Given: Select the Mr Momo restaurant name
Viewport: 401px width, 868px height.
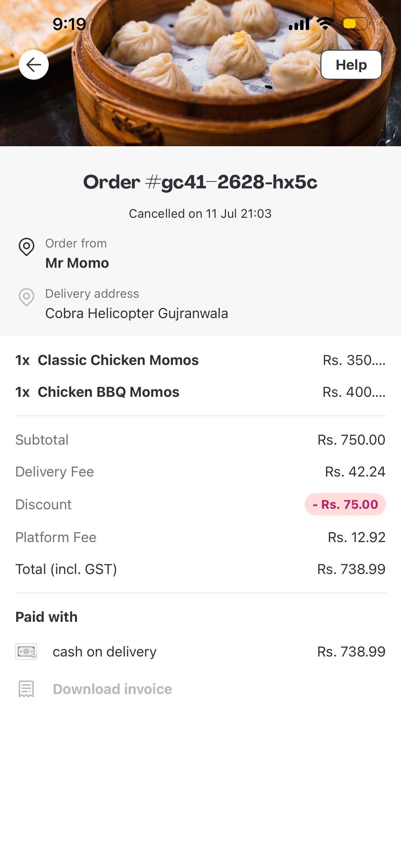Looking at the screenshot, I should pos(77,263).
